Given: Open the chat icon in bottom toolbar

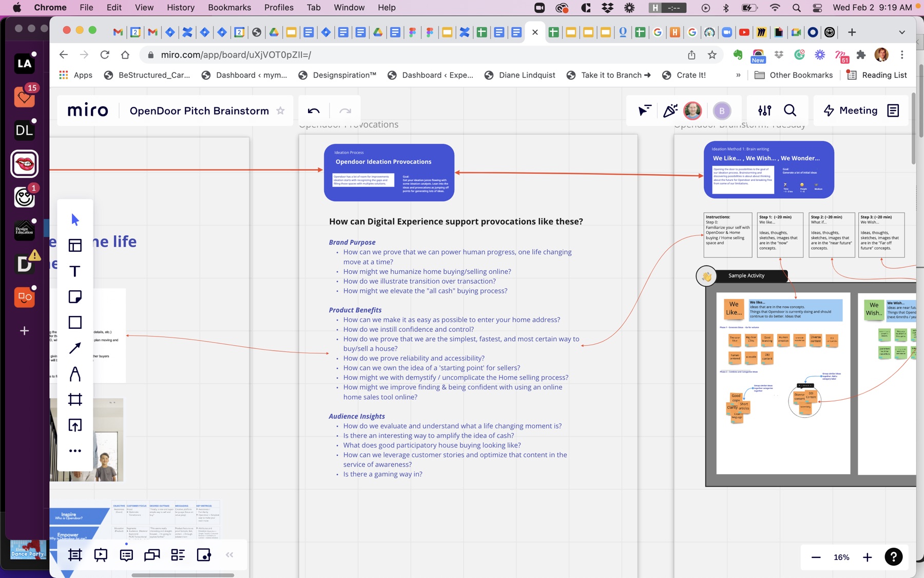Looking at the screenshot, I should coord(152,555).
